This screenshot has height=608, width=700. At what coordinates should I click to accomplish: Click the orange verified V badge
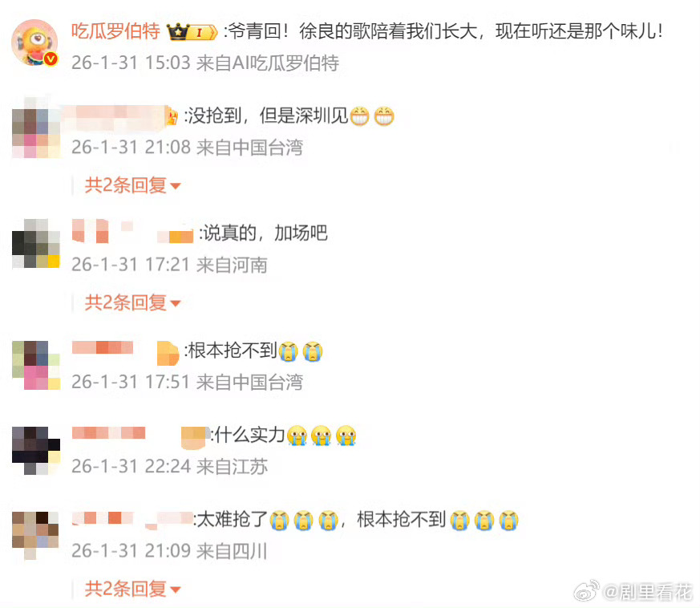tap(51, 59)
